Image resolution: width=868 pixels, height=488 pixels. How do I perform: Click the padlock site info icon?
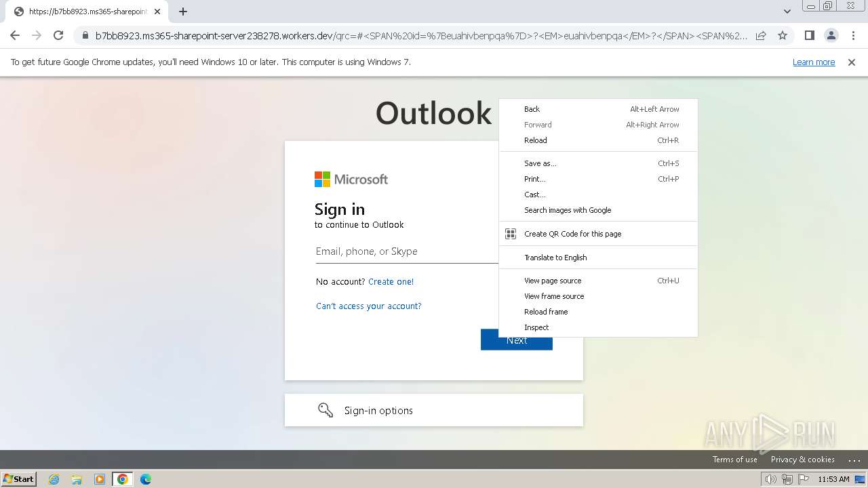[85, 36]
